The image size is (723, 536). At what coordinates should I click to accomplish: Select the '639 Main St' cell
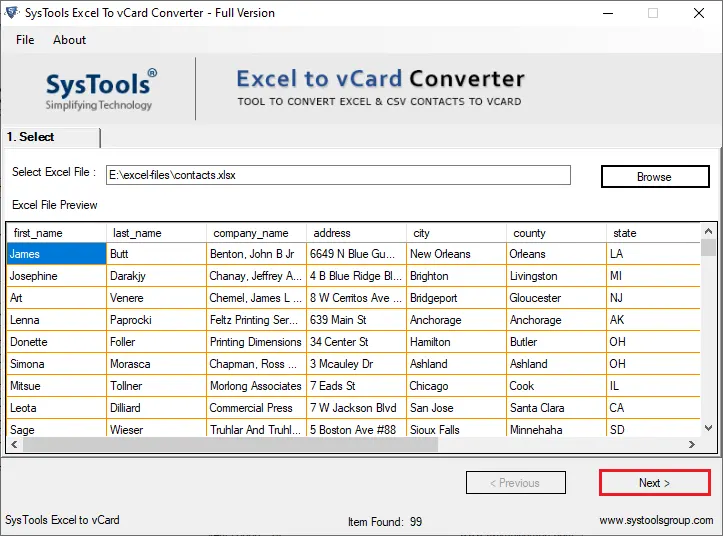[x=356, y=320]
